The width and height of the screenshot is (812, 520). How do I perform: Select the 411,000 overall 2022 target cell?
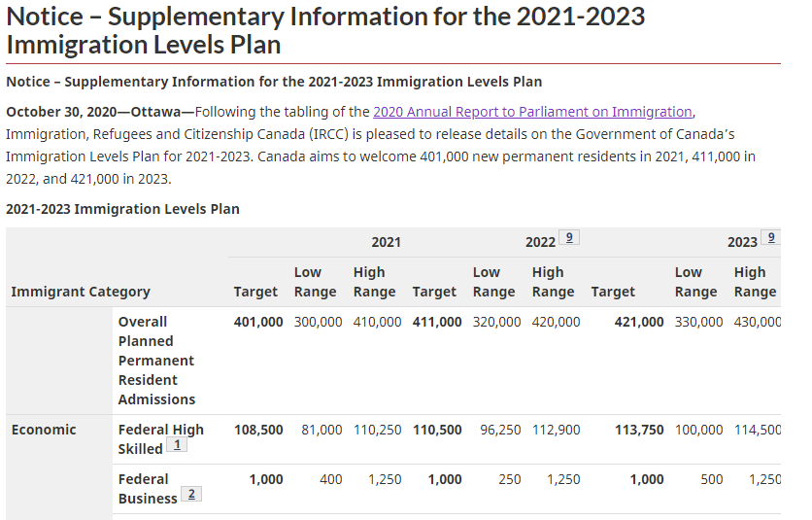[437, 322]
